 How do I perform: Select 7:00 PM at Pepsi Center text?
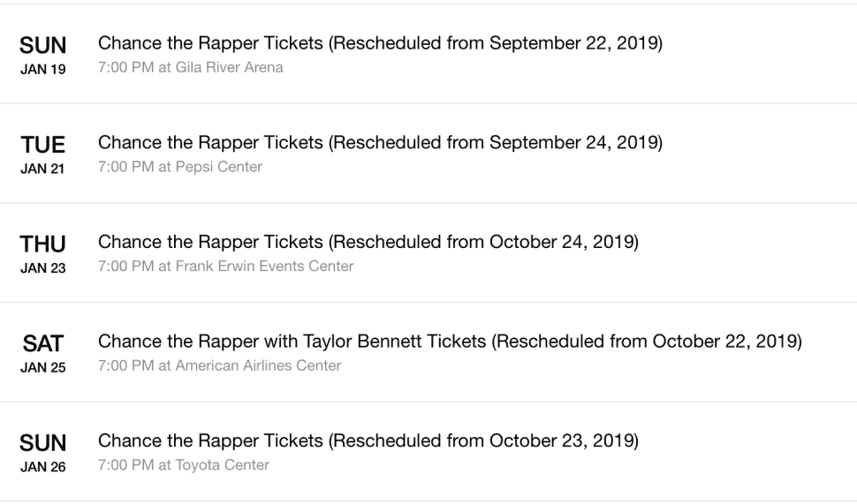click(x=180, y=167)
